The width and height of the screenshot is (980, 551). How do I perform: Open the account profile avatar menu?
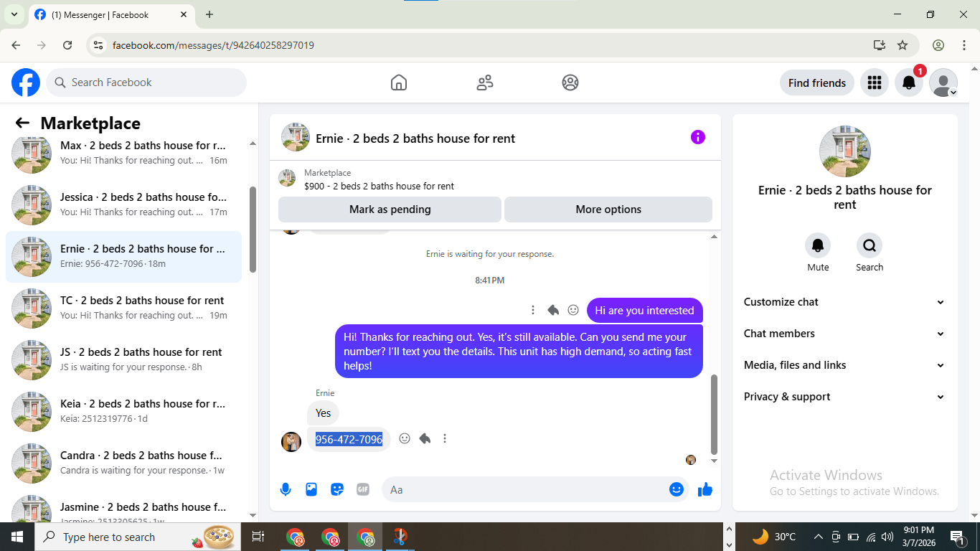[x=943, y=83]
